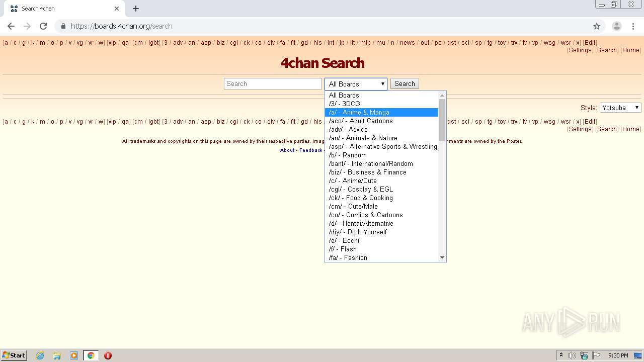Viewport: 644px width, 362px height.
Task: Open File Explorer folder in taskbar
Action: 57,355
